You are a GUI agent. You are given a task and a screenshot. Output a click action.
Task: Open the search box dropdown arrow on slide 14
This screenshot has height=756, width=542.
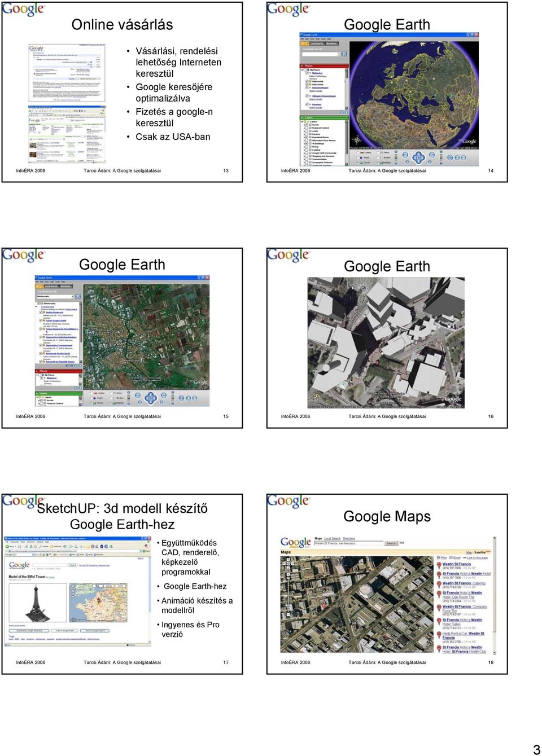tap(339, 54)
